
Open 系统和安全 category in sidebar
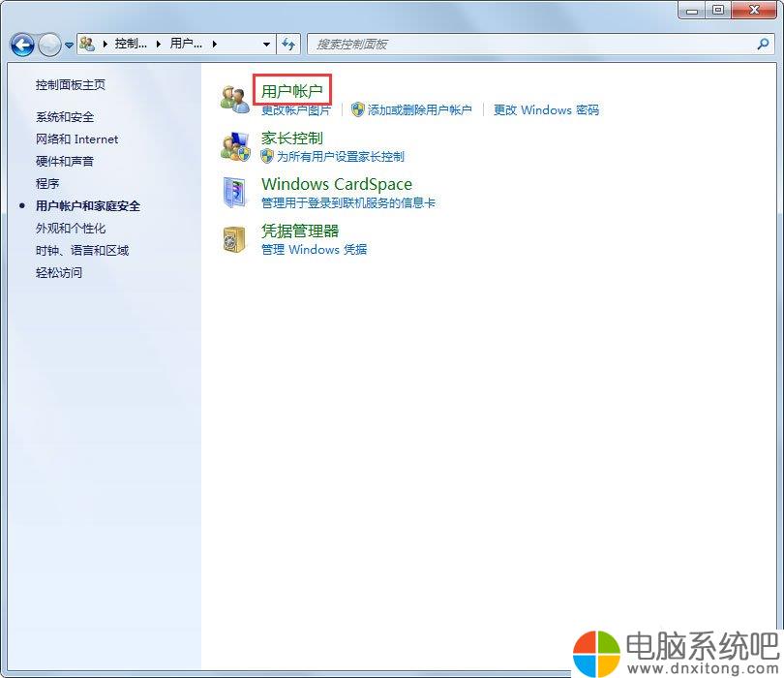click(x=65, y=117)
